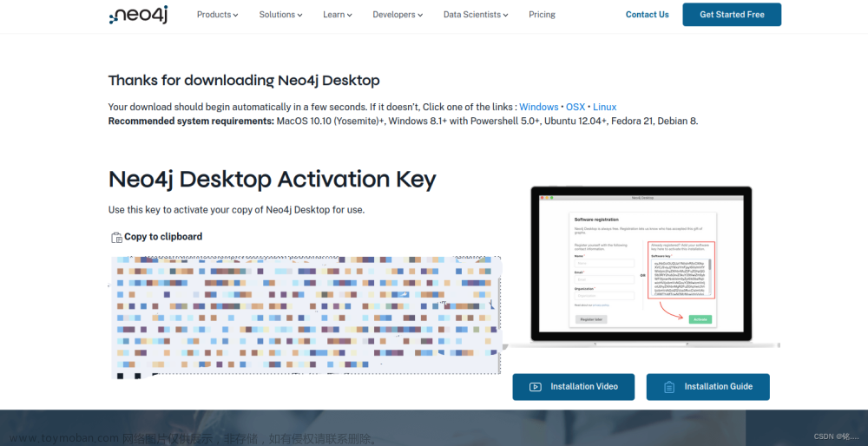This screenshot has width=868, height=446.
Task: Click Copy to clipboard text
Action: (163, 236)
